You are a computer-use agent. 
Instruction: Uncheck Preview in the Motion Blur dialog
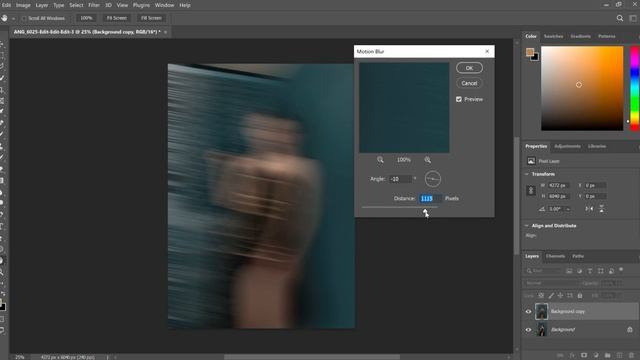click(459, 99)
